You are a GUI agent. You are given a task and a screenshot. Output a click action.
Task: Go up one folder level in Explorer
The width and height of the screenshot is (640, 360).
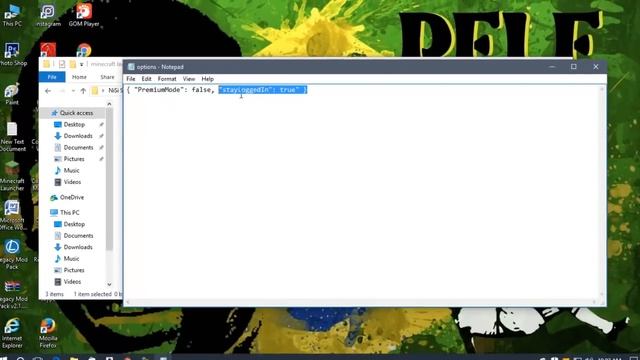(x=83, y=91)
